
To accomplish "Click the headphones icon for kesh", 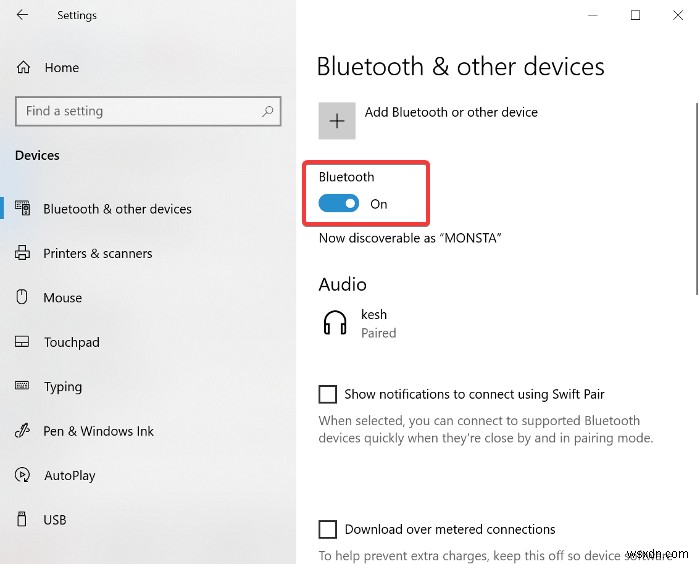I will click(335, 323).
